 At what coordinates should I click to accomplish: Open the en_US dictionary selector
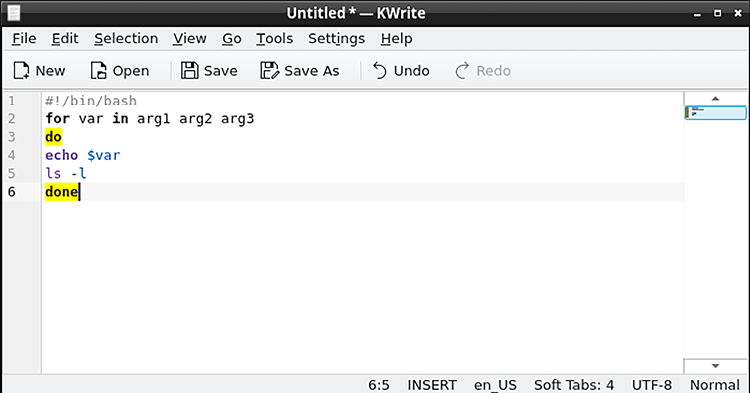coord(495,385)
